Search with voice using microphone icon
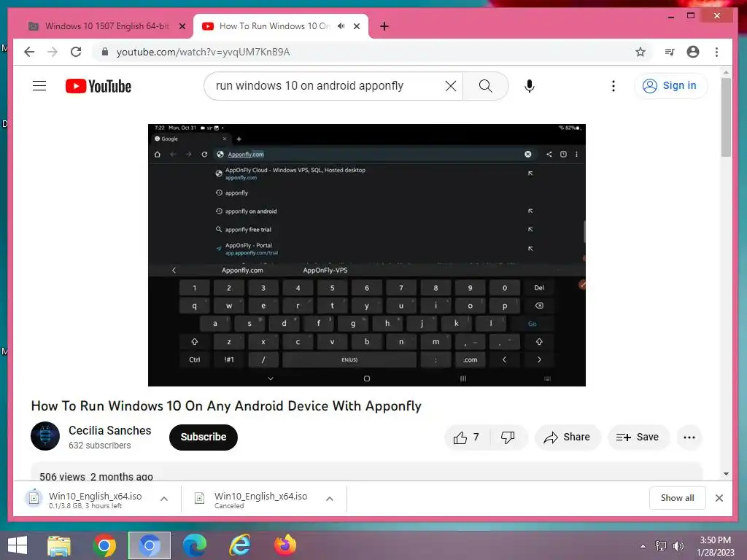The width and height of the screenshot is (747, 560). [530, 86]
